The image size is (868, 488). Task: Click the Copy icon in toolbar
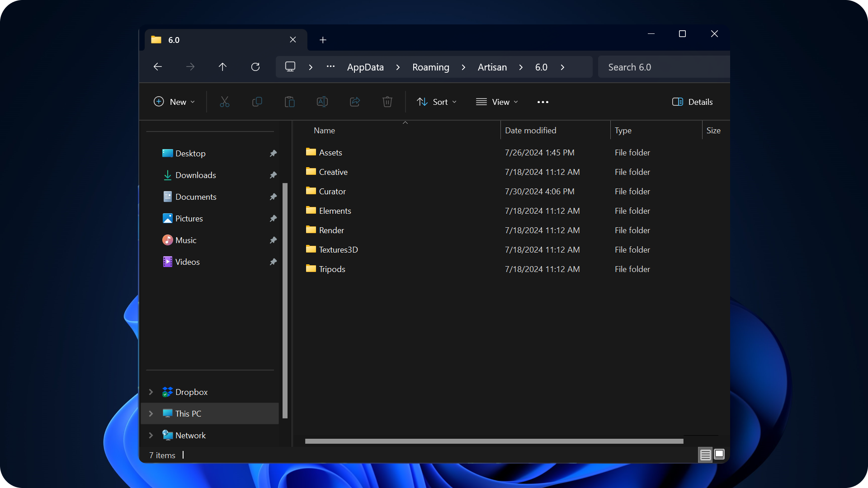[x=257, y=102]
